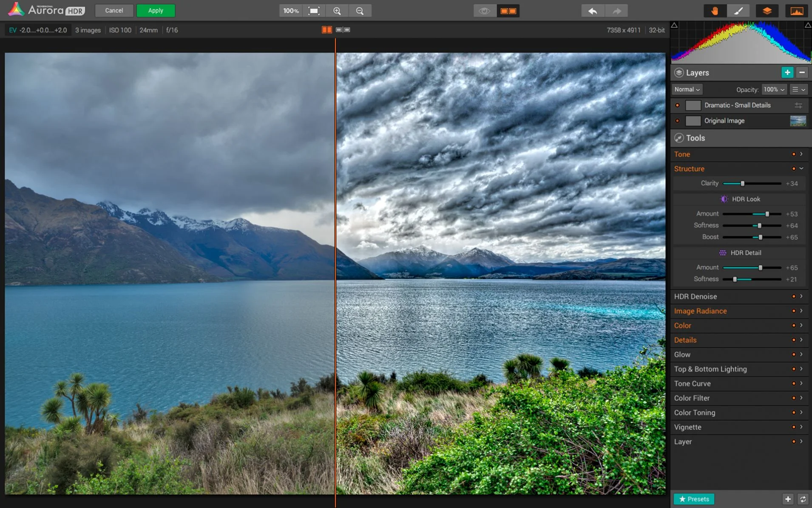Select the Hand pan tool
This screenshot has height=508, width=812.
tap(715, 11)
